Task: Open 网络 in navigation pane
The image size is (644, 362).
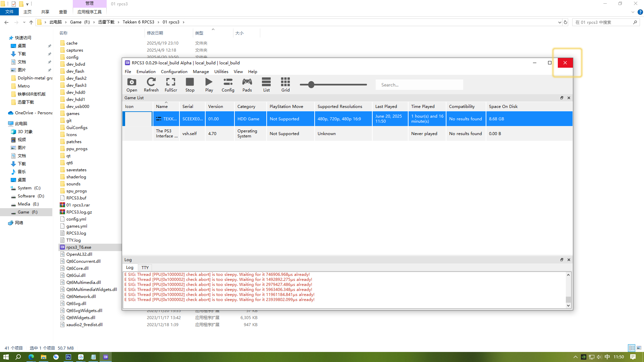Action: click(19, 223)
